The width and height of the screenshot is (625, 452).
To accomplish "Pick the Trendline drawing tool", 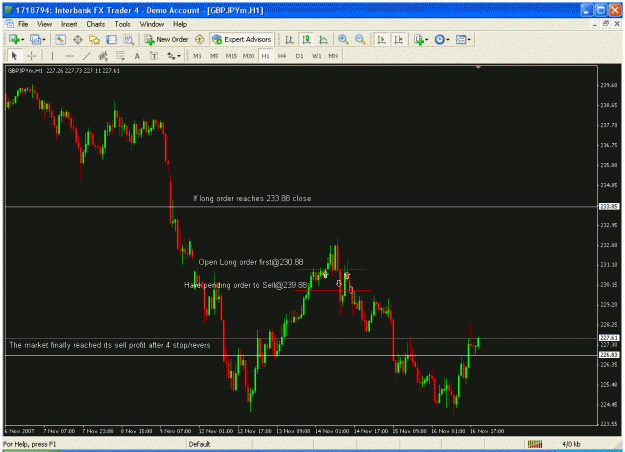I will tap(86, 56).
